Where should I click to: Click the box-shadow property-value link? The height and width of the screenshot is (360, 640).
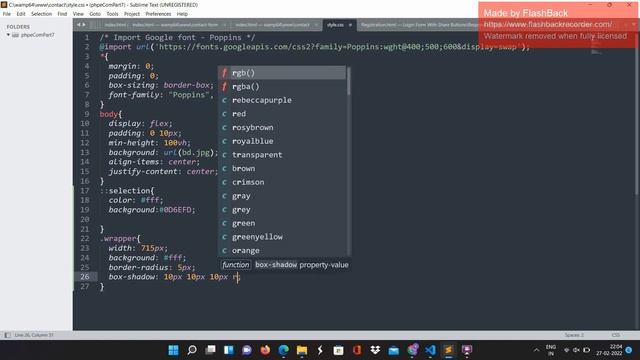[x=302, y=265]
